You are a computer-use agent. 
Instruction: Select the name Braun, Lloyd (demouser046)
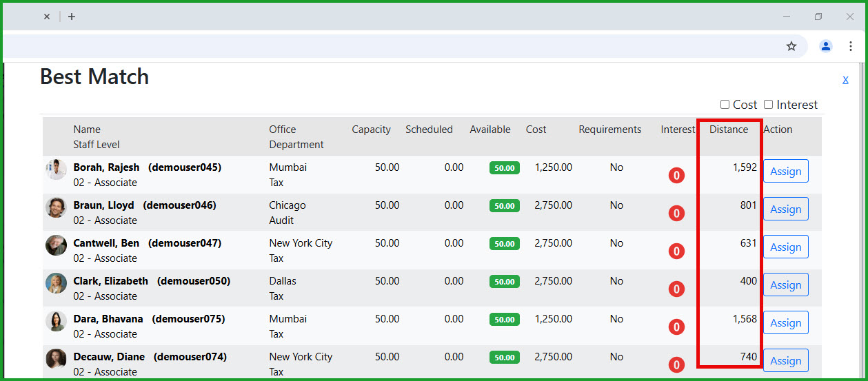(145, 205)
